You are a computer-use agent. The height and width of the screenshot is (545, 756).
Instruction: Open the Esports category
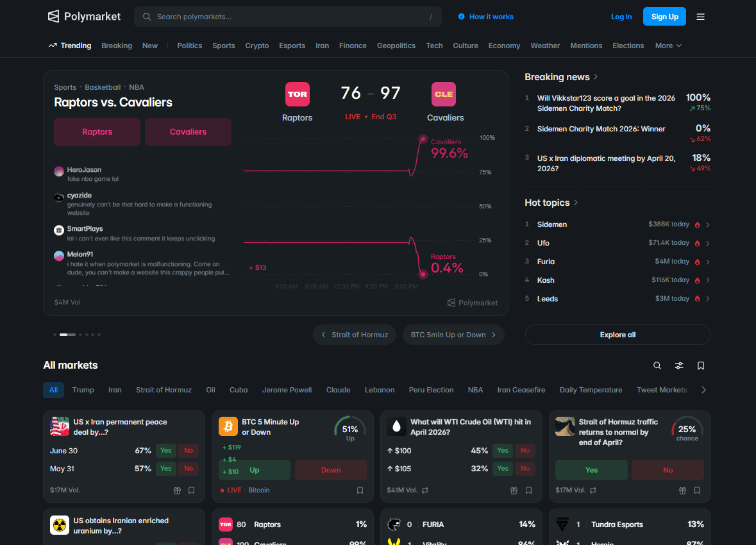pos(292,46)
